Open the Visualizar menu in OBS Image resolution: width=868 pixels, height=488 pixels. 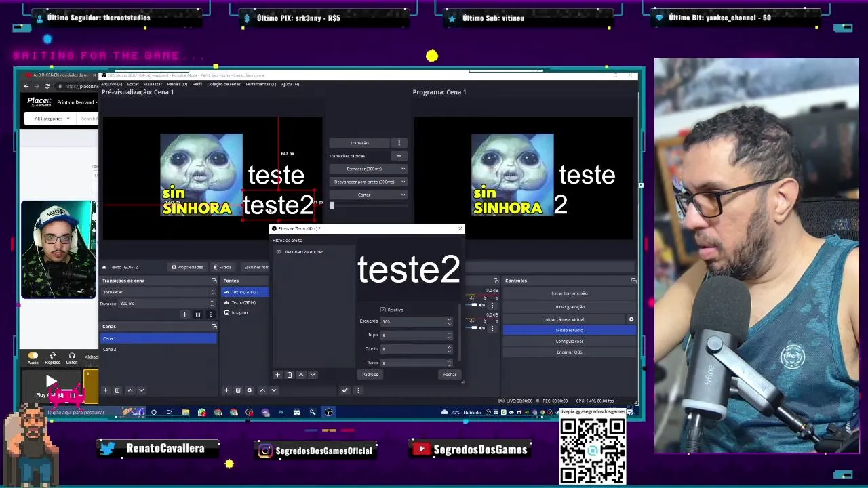153,84
